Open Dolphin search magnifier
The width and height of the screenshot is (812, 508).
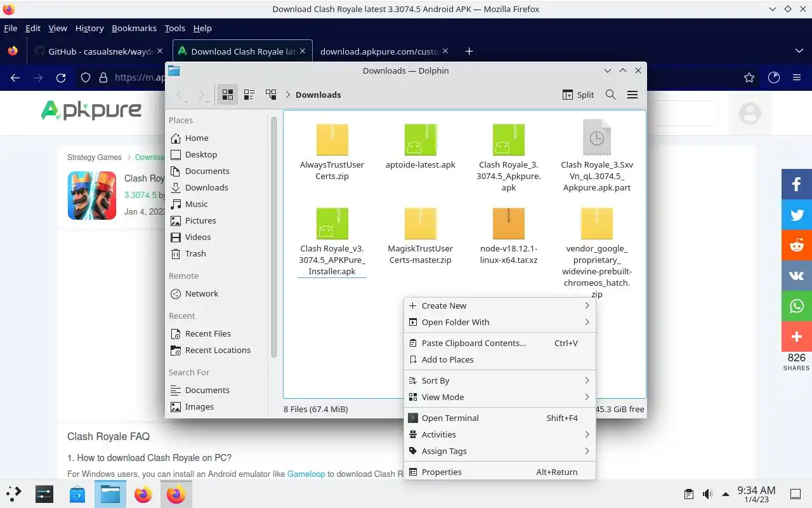[611, 95]
